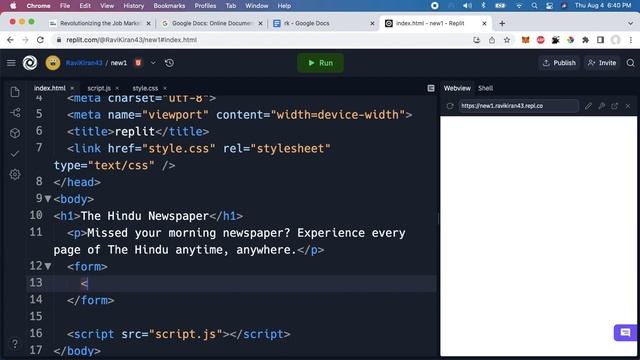Open the Replit hamburger menu

coord(11,63)
